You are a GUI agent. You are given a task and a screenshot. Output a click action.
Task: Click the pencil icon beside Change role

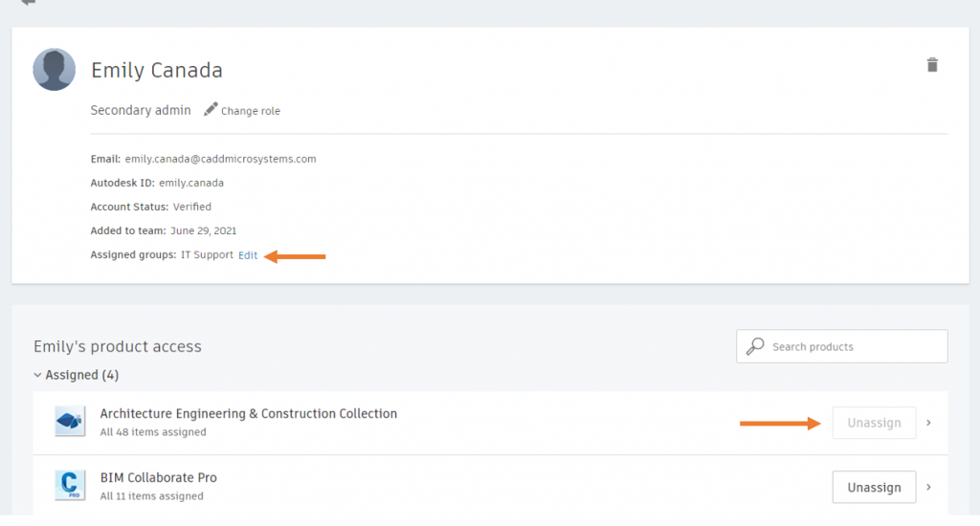coord(211,109)
